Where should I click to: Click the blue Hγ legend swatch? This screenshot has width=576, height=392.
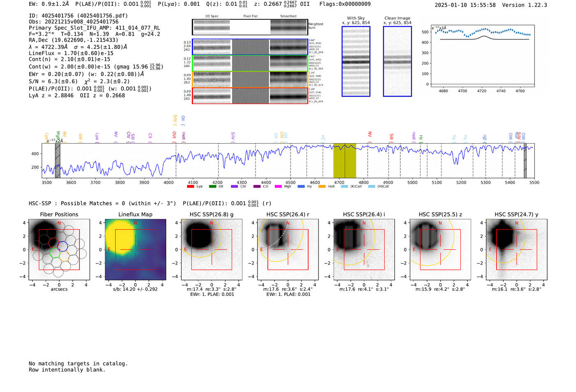tap(301, 186)
